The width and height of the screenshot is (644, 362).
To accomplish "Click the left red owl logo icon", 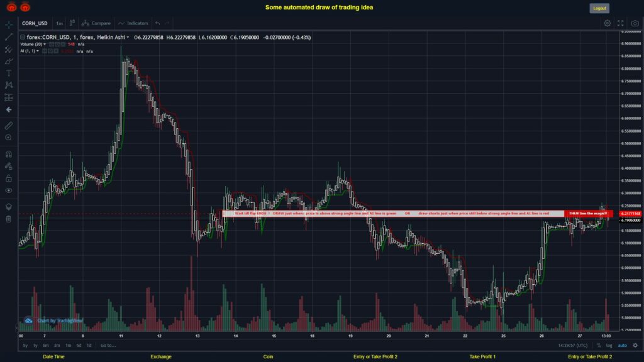I will click(x=11, y=7).
